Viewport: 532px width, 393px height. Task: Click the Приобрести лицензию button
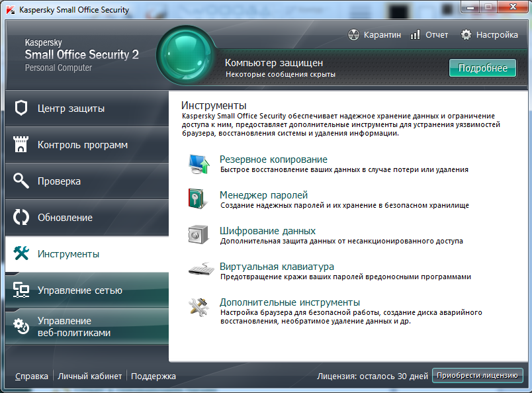coord(477,375)
